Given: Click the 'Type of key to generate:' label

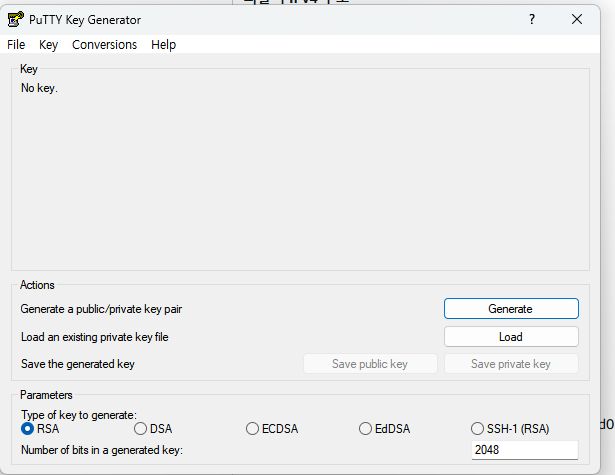Looking at the screenshot, I should pyautogui.click(x=79, y=415).
